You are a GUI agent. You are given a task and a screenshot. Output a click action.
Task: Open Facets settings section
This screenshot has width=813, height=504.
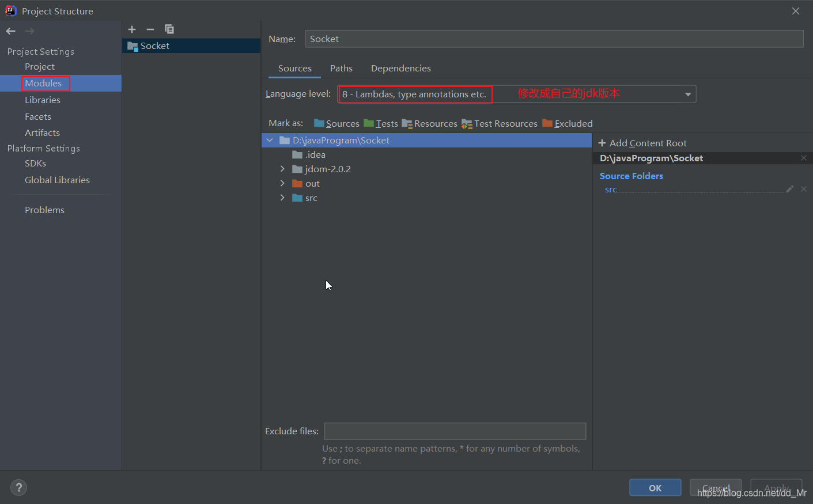click(38, 117)
